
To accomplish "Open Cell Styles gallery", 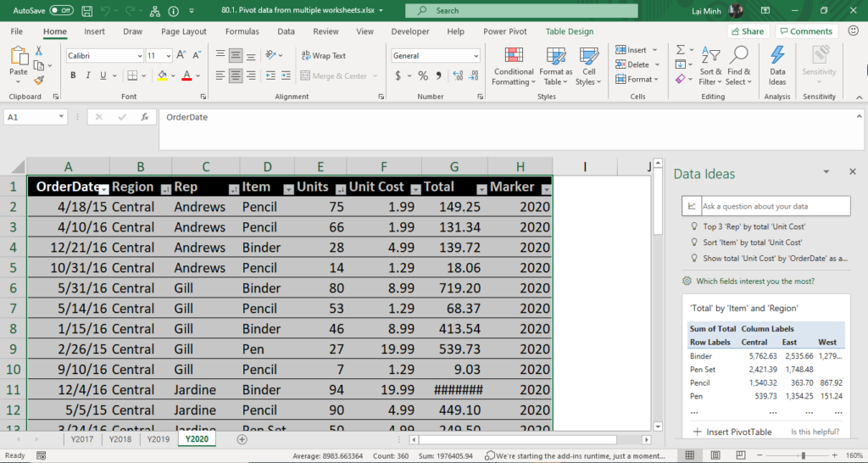I will click(588, 66).
